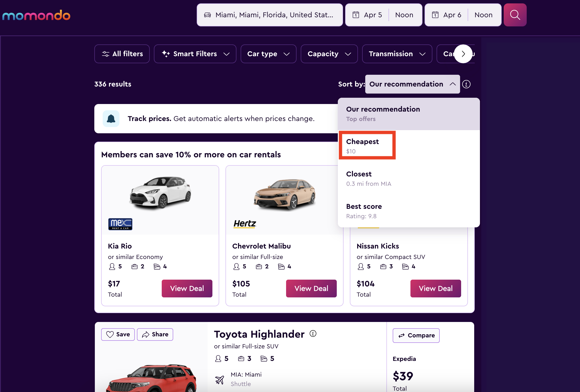Click the Toyota Highlander passenger icon
The image size is (580, 392).
click(x=218, y=359)
